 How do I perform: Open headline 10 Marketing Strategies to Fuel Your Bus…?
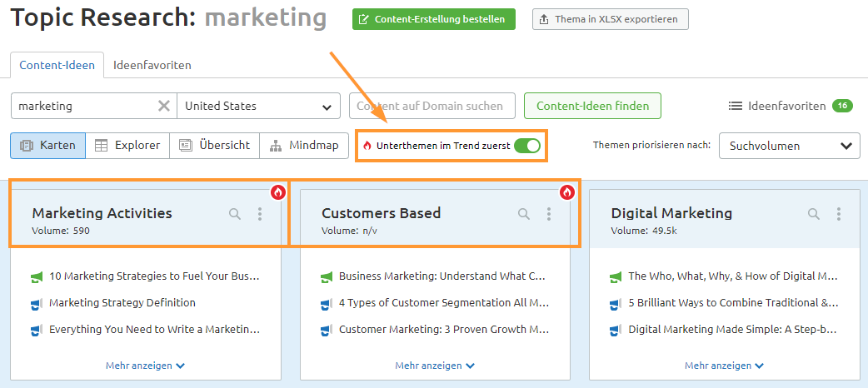click(154, 276)
